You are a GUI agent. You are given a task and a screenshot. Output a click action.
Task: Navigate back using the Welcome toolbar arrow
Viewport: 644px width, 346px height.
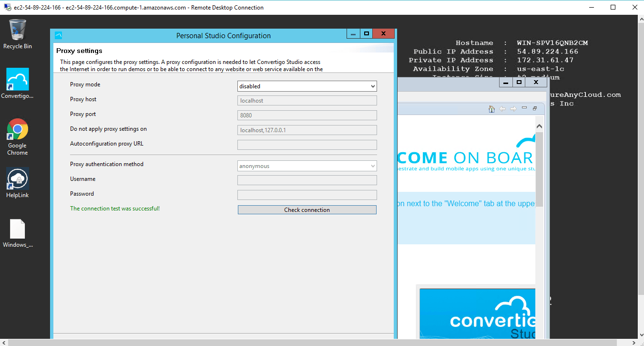[502, 109]
